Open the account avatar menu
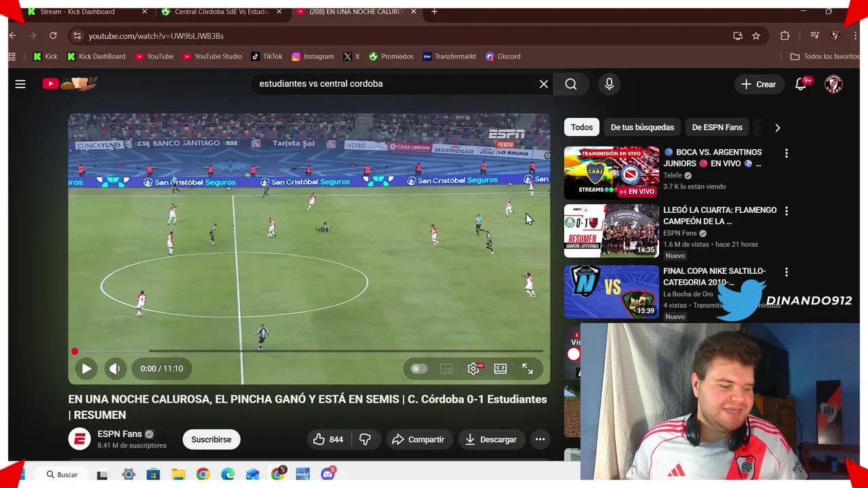 tap(833, 84)
